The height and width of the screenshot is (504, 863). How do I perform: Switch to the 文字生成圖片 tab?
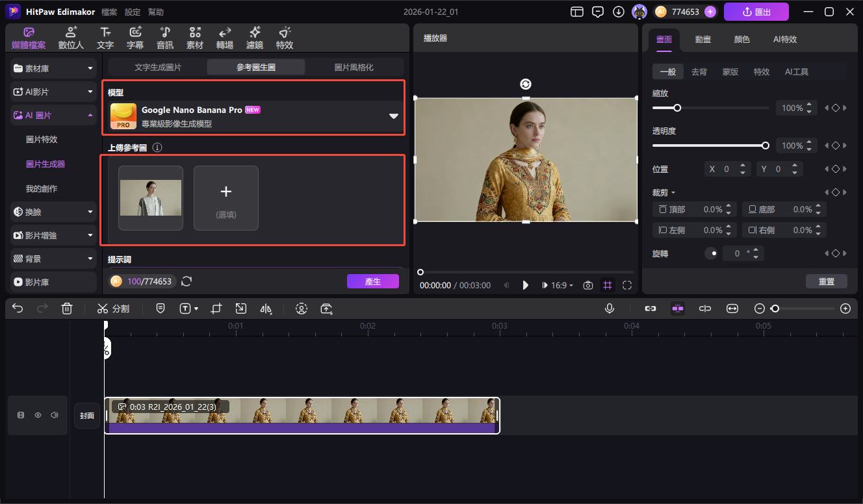point(158,67)
